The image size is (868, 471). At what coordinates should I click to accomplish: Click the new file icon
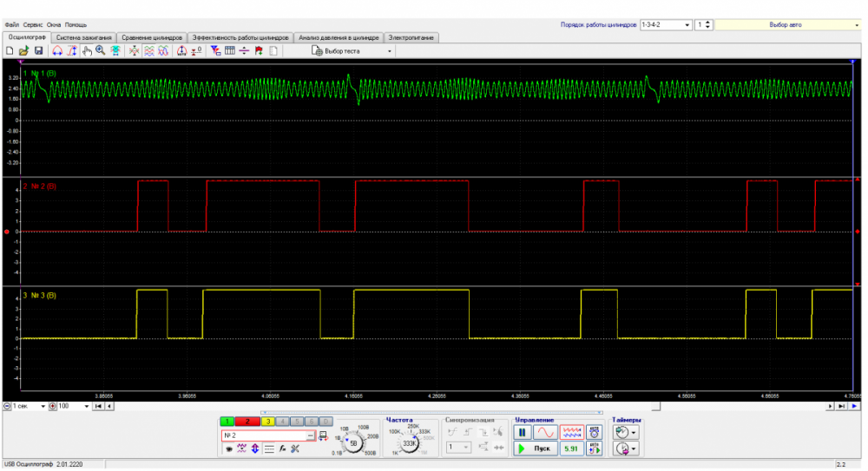pyautogui.click(x=10, y=51)
